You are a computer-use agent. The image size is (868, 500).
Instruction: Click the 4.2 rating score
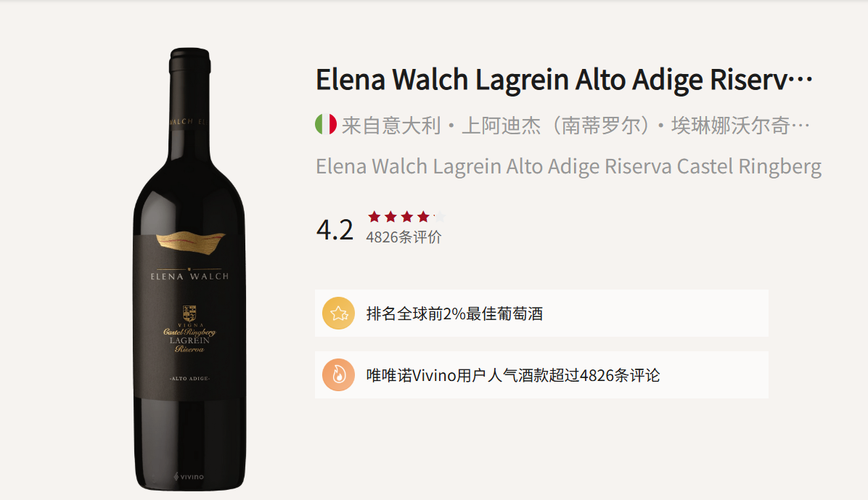(x=335, y=229)
